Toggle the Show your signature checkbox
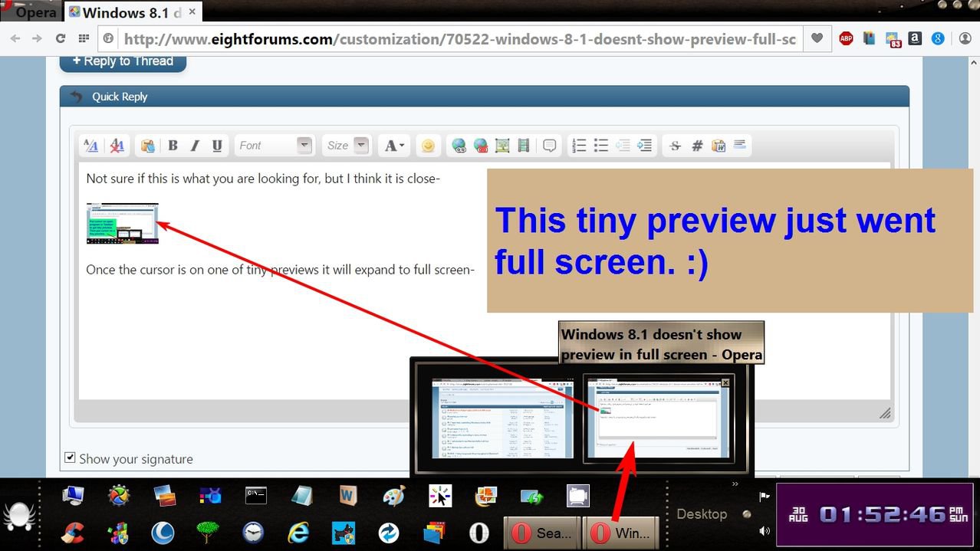The width and height of the screenshot is (980, 551). pyautogui.click(x=70, y=458)
